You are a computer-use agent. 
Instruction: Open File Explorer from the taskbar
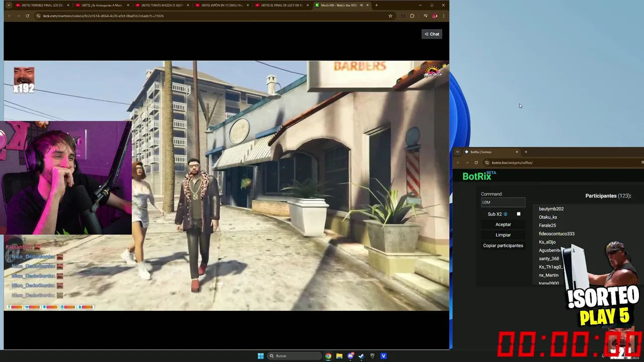point(339,356)
